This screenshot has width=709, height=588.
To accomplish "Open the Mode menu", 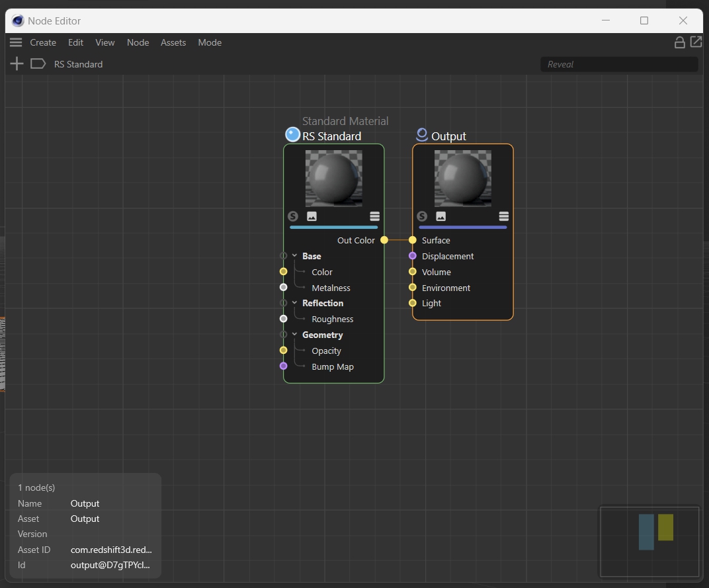I will pyautogui.click(x=210, y=42).
